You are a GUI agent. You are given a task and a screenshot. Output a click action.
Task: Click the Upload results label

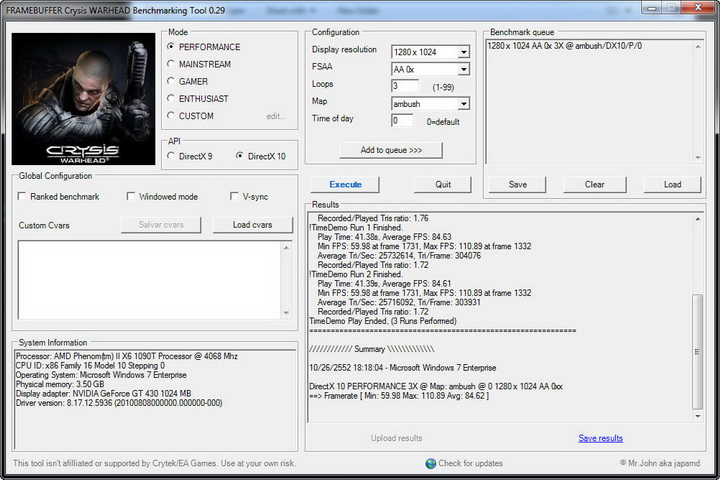pyautogui.click(x=396, y=438)
